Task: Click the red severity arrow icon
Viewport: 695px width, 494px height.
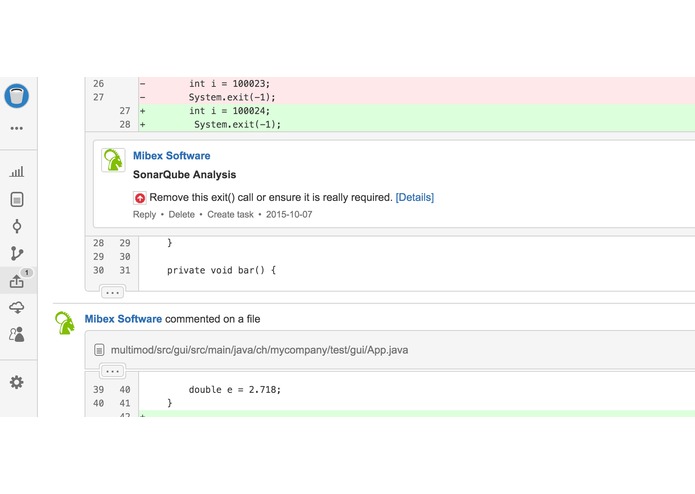Action: [x=140, y=198]
